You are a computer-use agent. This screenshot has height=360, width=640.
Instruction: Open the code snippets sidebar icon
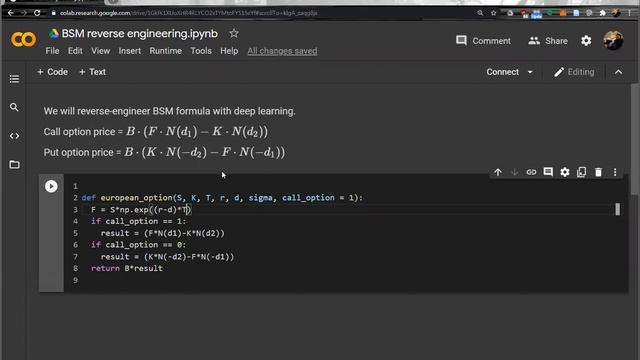(14, 136)
